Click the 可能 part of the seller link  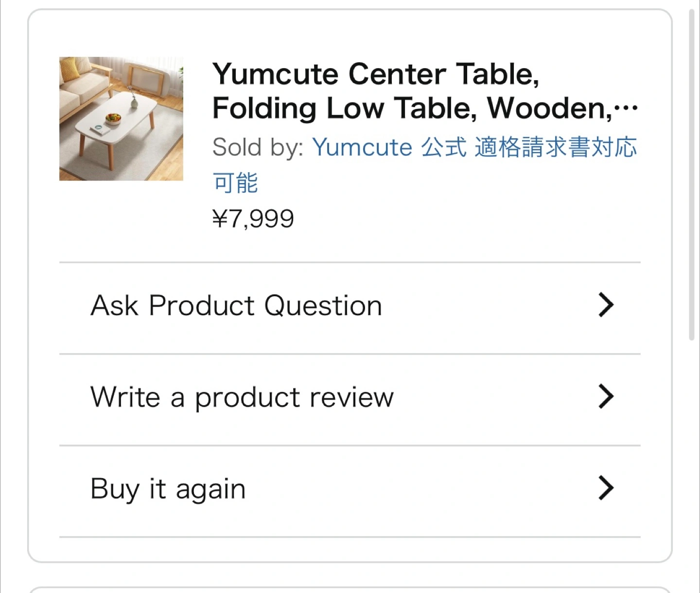pos(235,183)
